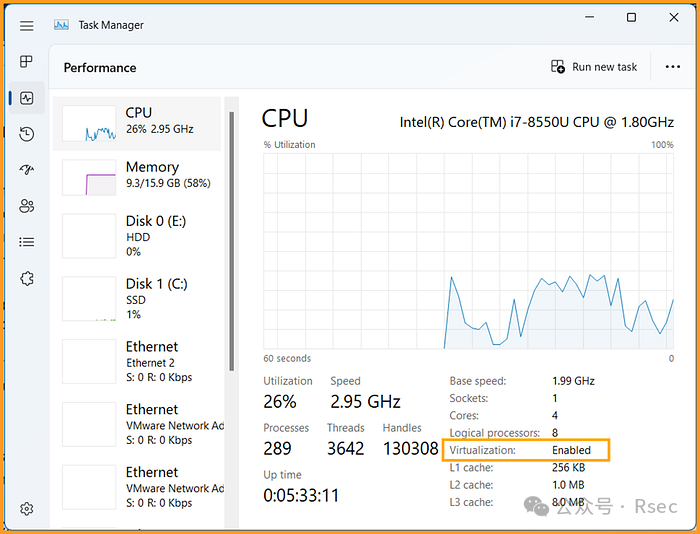The image size is (700, 534).
Task: Open Startup apps page icon
Action: (27, 170)
